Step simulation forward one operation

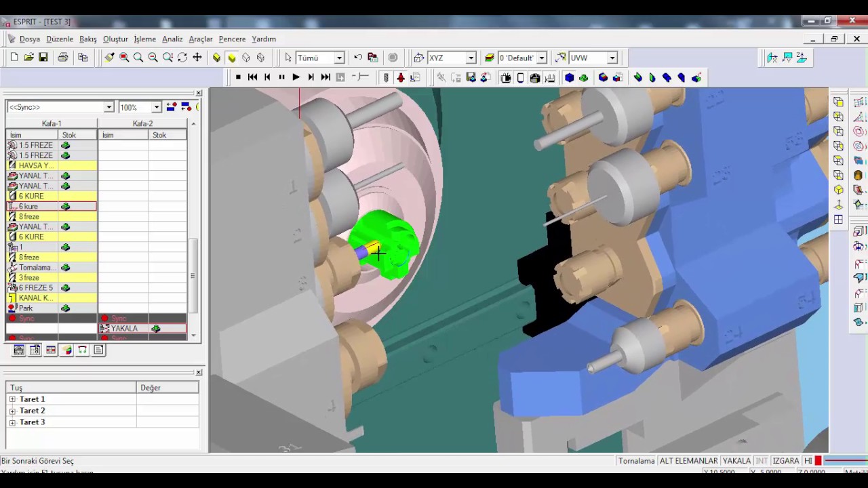[311, 77]
